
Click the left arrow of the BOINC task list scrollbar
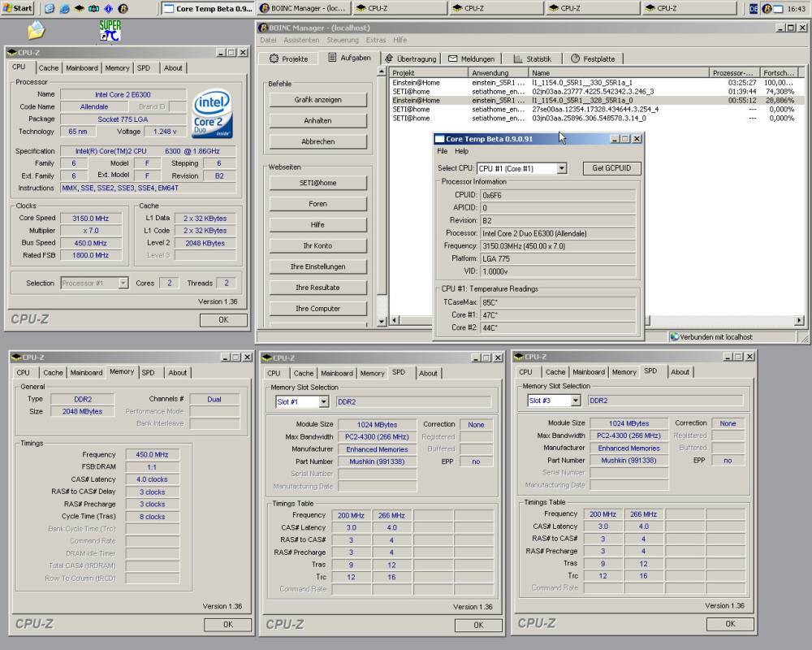[x=395, y=320]
